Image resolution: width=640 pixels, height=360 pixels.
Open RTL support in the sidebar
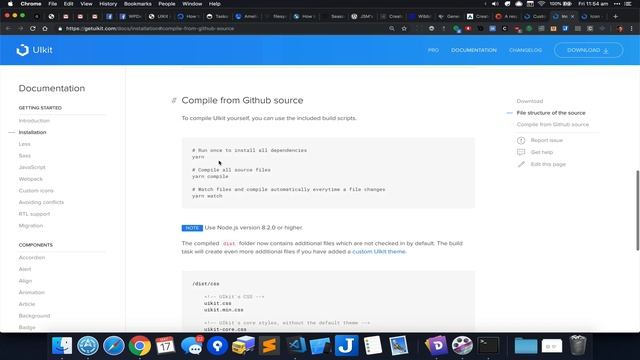pos(34,214)
